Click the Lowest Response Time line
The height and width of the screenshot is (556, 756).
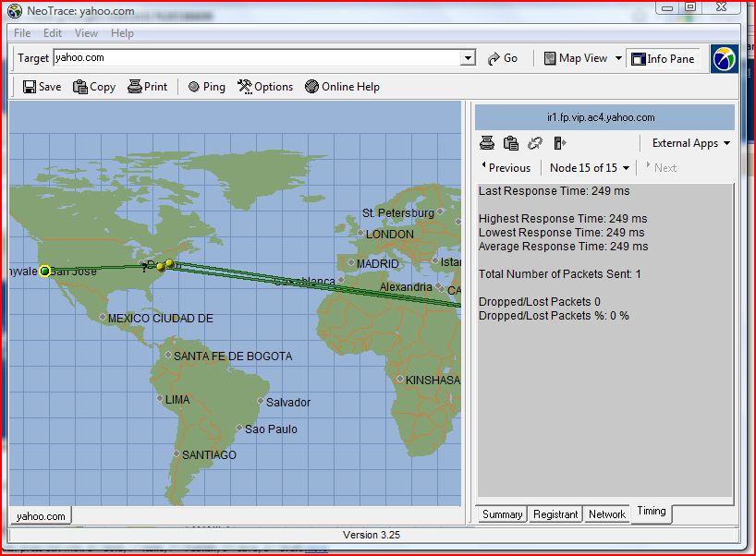pos(561,233)
